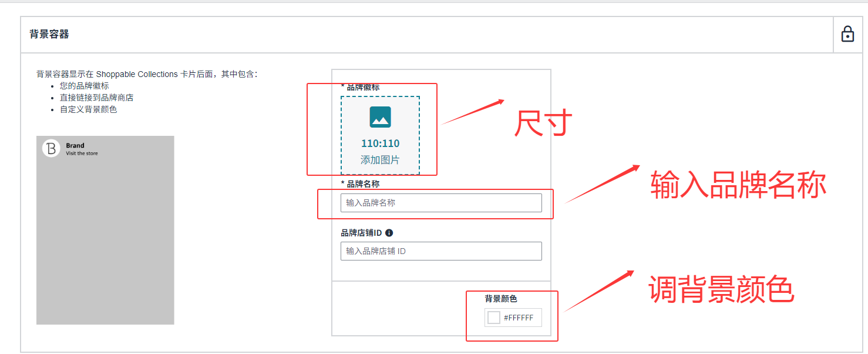Select the 添加图片 upload link
The image size is (868, 354).
[x=380, y=160]
